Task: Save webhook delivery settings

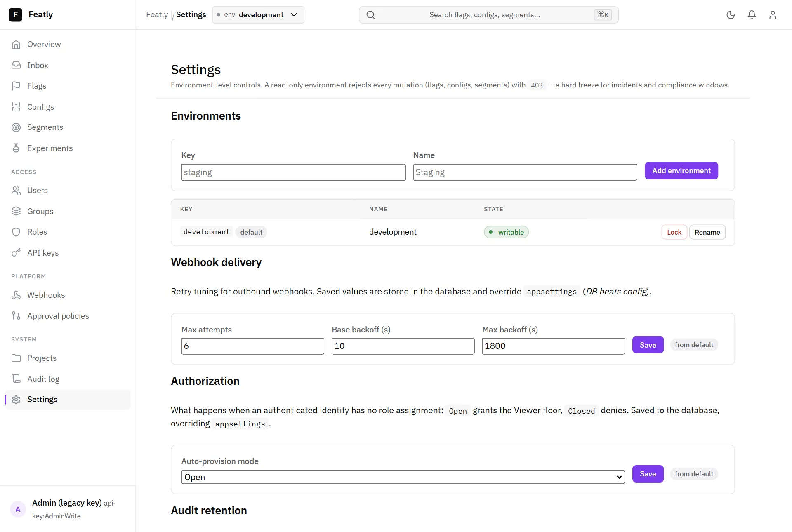Action: [648, 345]
